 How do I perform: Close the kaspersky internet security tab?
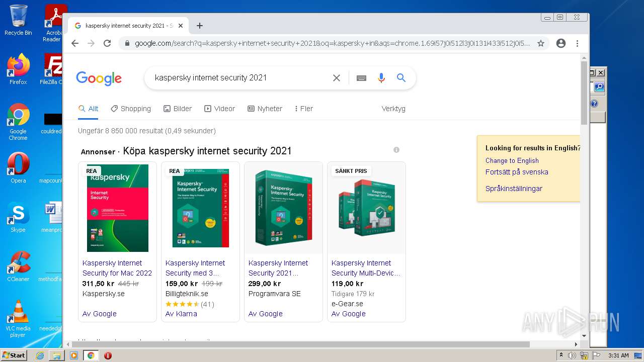pyautogui.click(x=181, y=26)
